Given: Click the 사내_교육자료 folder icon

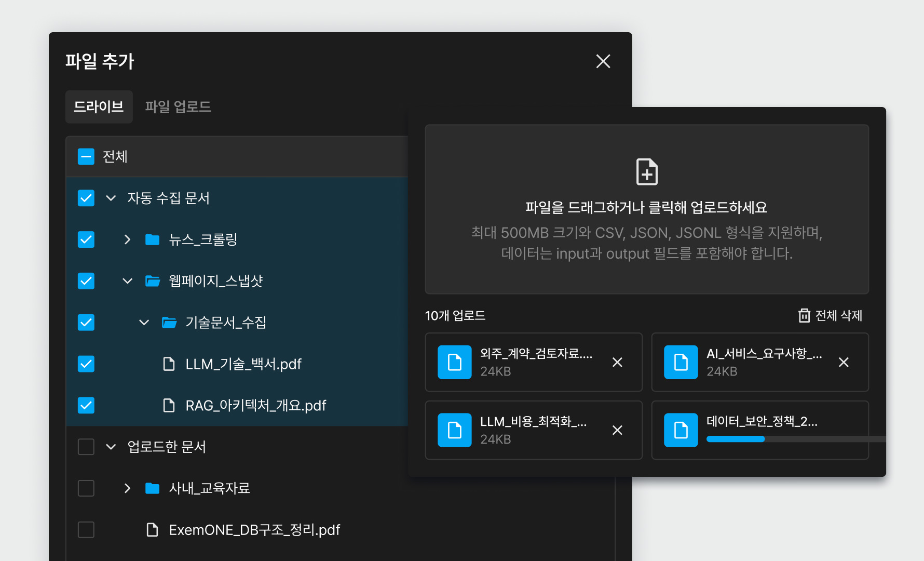Looking at the screenshot, I should click(152, 488).
